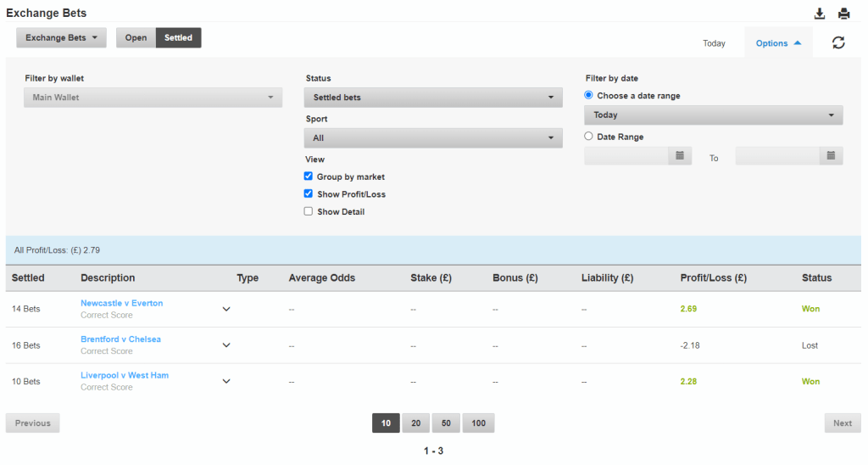Click the download icon at top right

820,14
